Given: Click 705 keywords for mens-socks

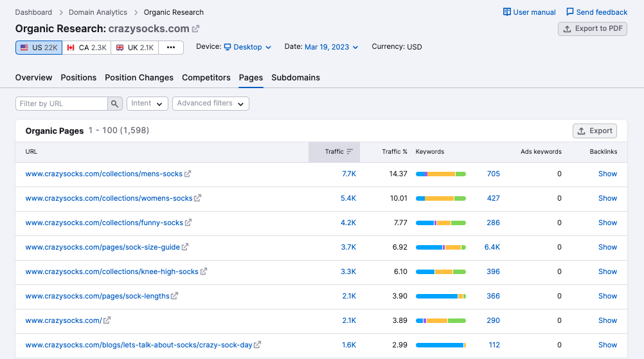Looking at the screenshot, I should click(x=493, y=174).
